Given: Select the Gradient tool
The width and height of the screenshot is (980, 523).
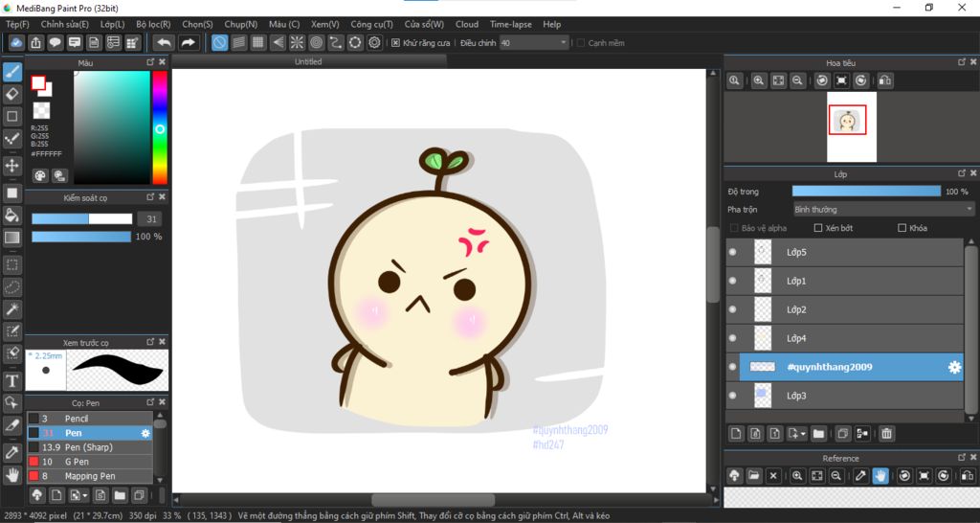Looking at the screenshot, I should [11, 238].
